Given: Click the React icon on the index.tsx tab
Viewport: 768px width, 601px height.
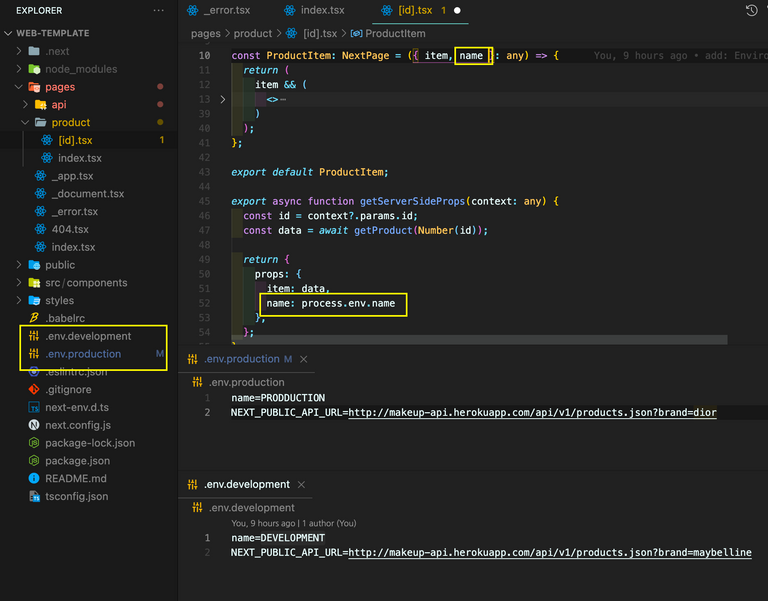Looking at the screenshot, I should click(290, 10).
